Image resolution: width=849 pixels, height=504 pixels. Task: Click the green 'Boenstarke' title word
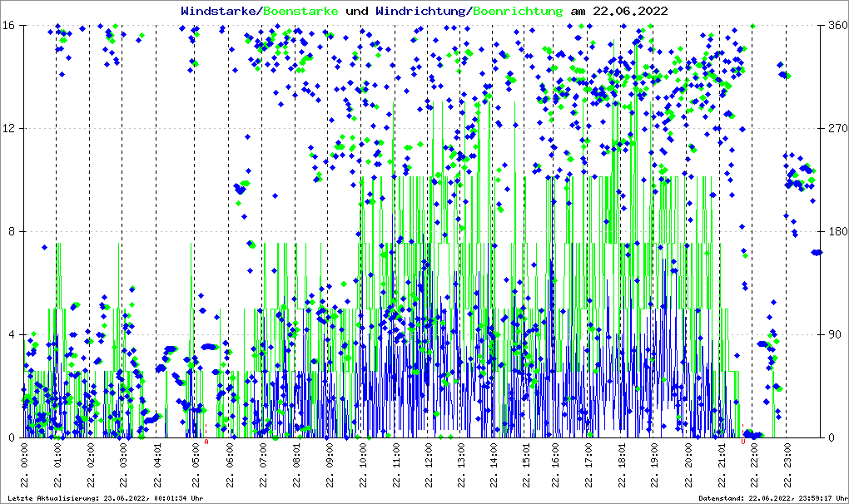click(300, 11)
